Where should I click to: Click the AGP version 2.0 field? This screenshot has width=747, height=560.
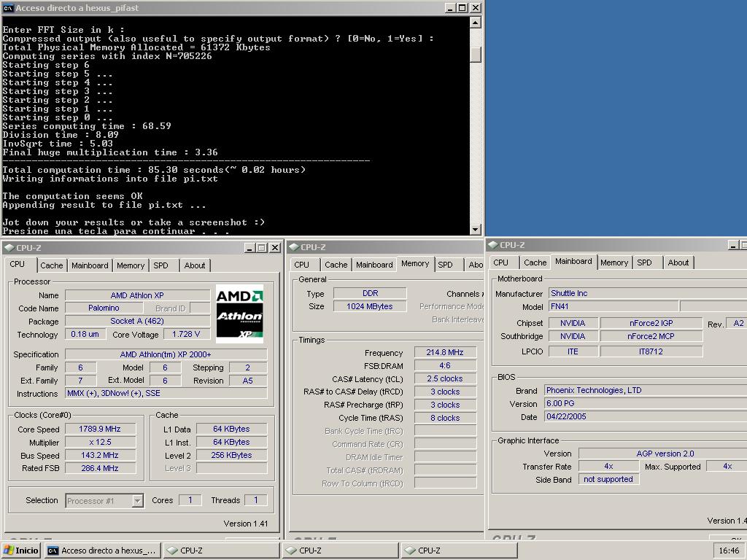(663, 454)
